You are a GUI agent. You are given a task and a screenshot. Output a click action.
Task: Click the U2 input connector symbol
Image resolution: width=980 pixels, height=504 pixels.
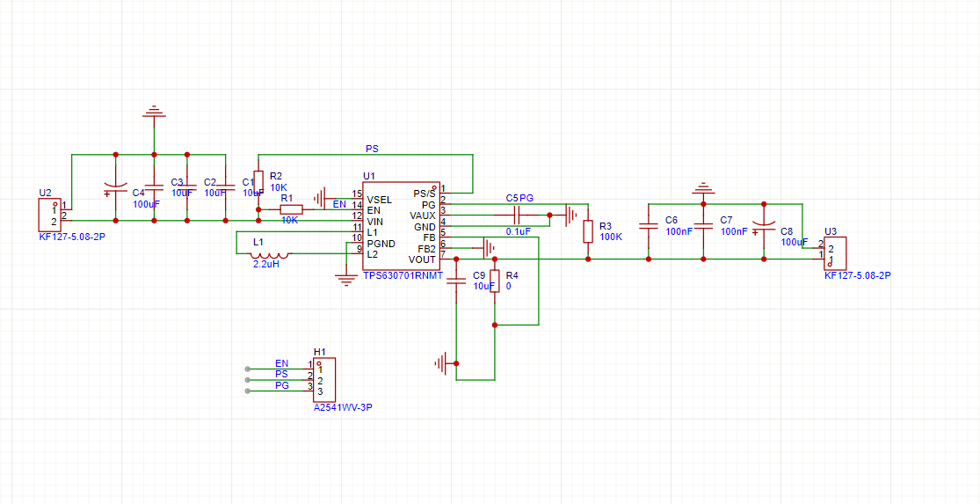(48, 215)
